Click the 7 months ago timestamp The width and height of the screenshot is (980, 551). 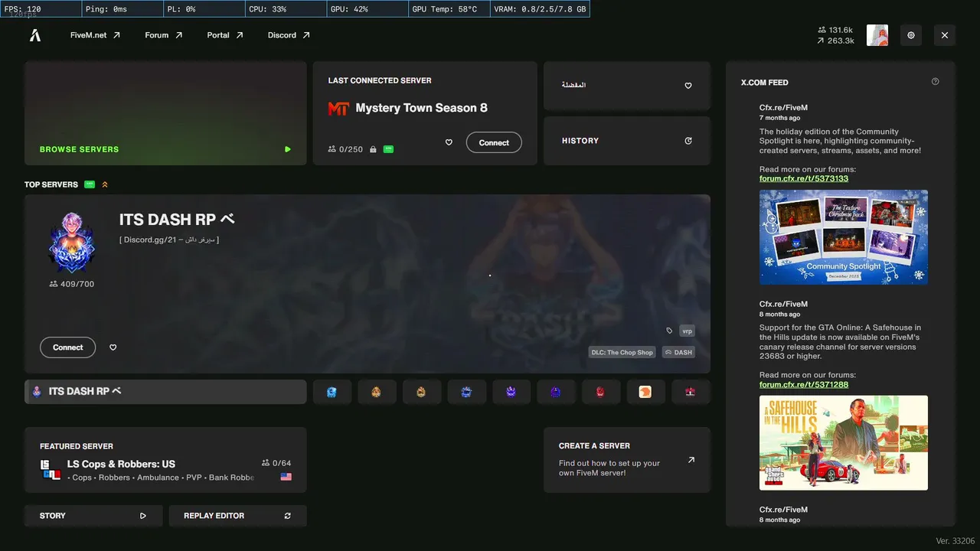click(x=779, y=118)
